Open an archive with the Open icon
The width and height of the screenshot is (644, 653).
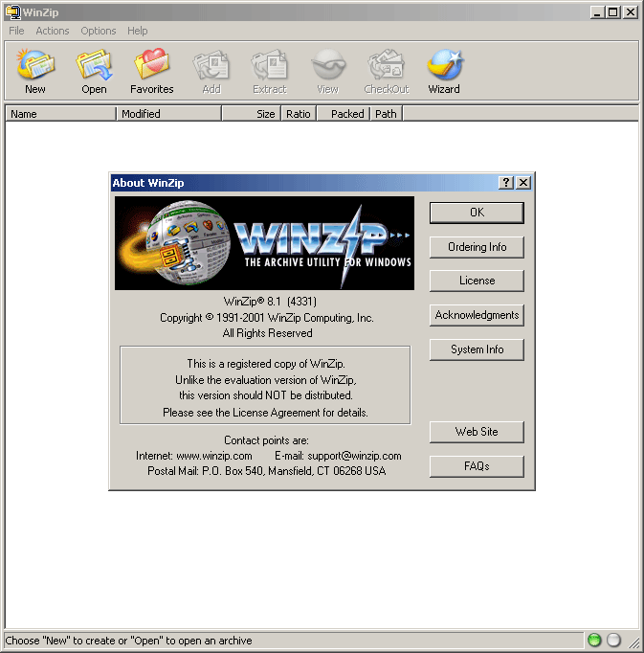click(94, 64)
